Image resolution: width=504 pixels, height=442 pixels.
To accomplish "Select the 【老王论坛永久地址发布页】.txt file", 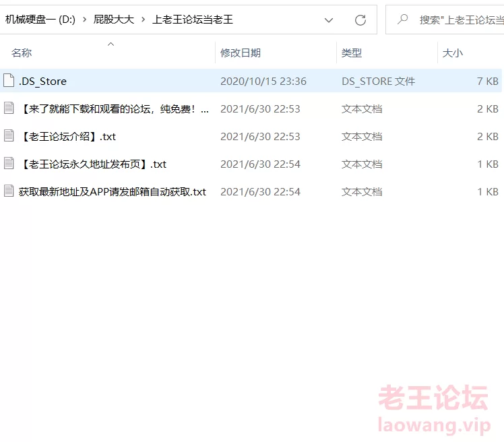I will click(x=92, y=164).
